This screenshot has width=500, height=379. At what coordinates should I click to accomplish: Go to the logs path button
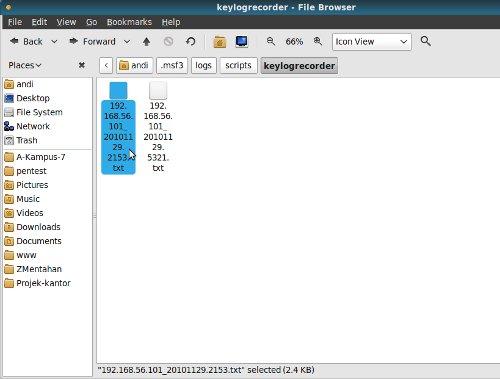click(x=204, y=65)
